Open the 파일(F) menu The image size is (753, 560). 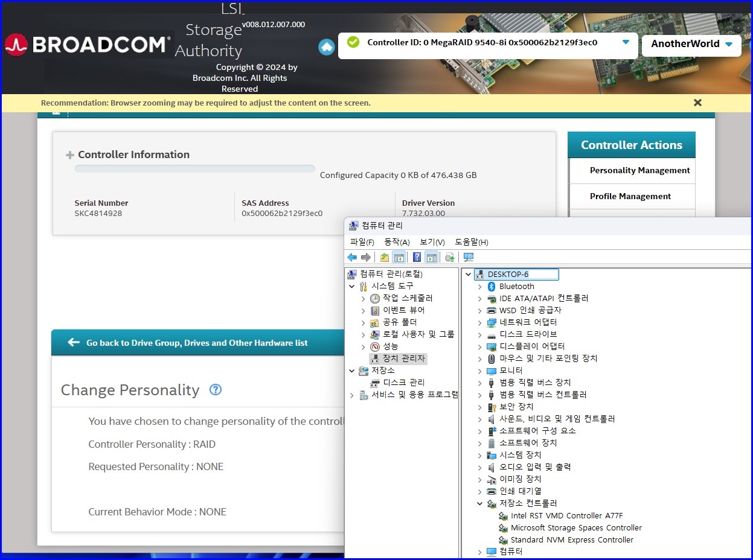(x=362, y=242)
